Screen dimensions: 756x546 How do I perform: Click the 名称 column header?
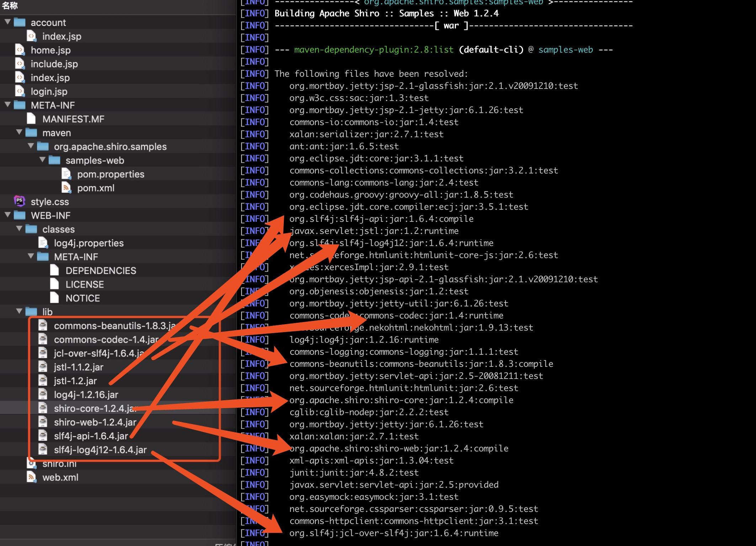click(x=10, y=5)
